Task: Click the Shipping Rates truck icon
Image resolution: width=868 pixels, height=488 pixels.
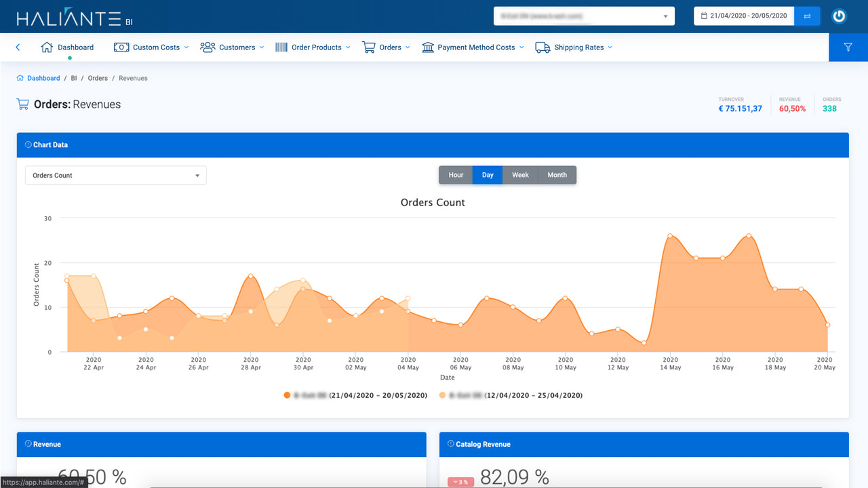Action: (x=542, y=47)
